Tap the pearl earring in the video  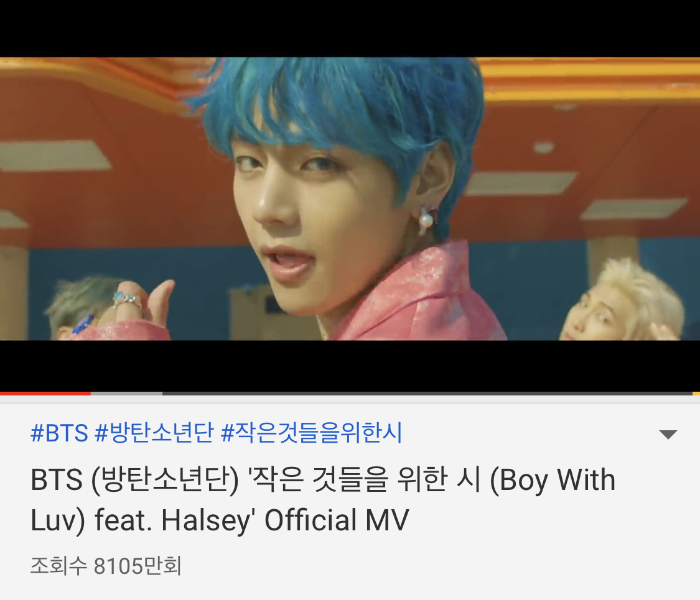coord(426,221)
